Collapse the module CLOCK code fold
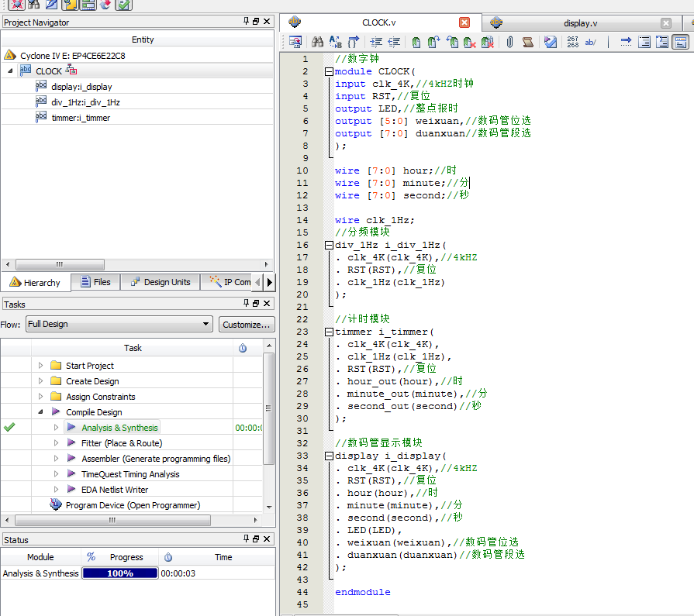 tap(329, 71)
